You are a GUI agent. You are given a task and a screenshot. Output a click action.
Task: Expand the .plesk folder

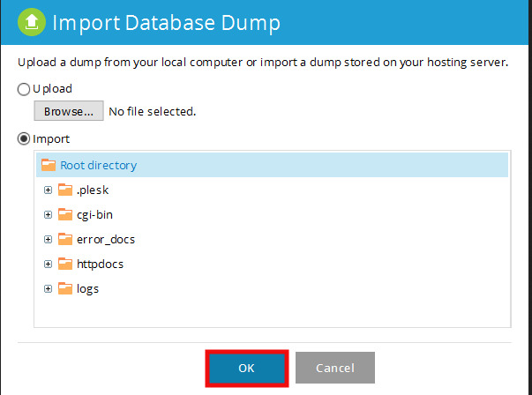click(x=48, y=190)
